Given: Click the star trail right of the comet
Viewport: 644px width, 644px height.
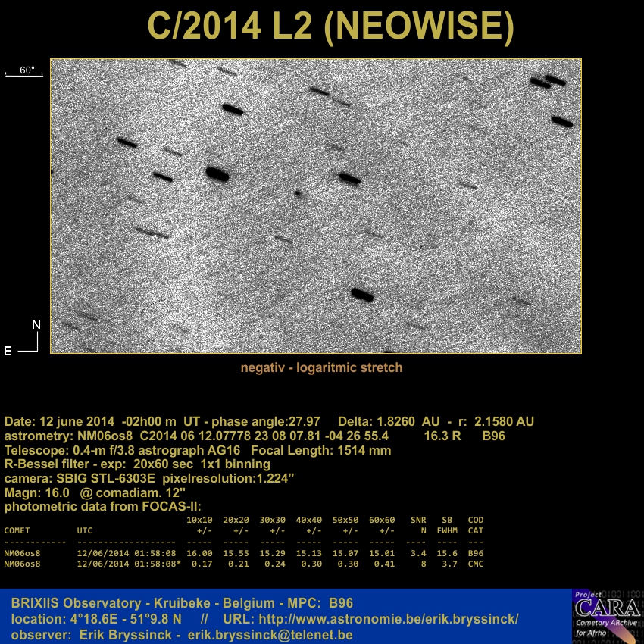Looking at the screenshot, I should click(349, 178).
